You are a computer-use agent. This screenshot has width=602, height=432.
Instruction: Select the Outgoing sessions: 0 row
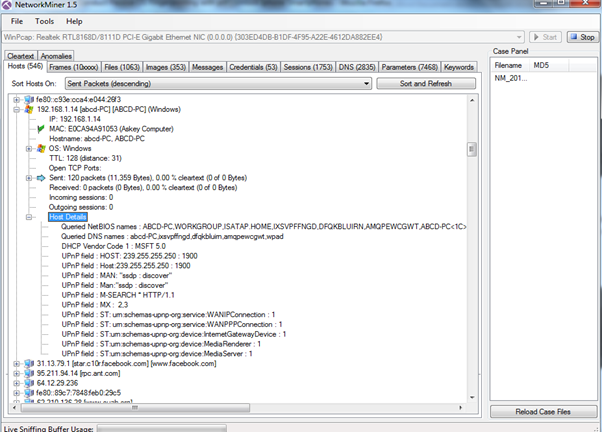tap(81, 207)
